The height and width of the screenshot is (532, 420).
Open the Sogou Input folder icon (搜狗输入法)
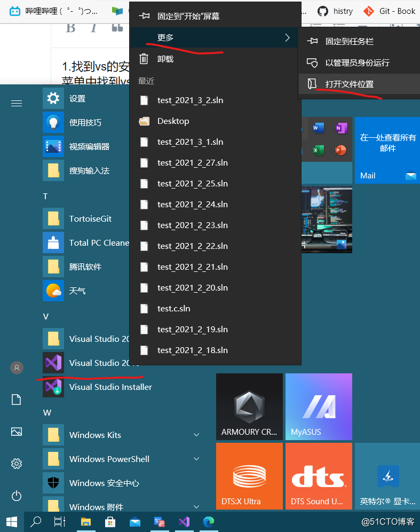(x=53, y=170)
